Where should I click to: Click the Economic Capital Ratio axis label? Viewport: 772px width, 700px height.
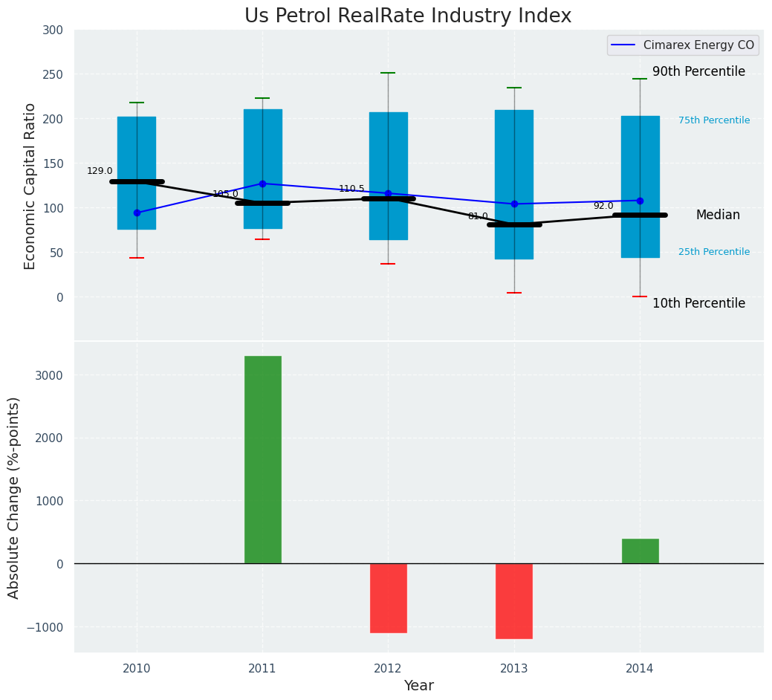tap(30, 186)
